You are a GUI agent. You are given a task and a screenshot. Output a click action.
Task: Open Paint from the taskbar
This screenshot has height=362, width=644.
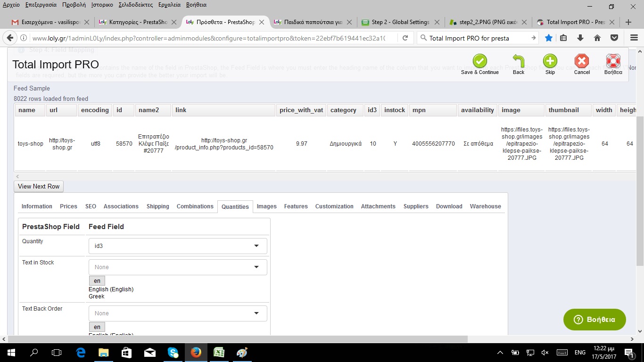coord(242,352)
